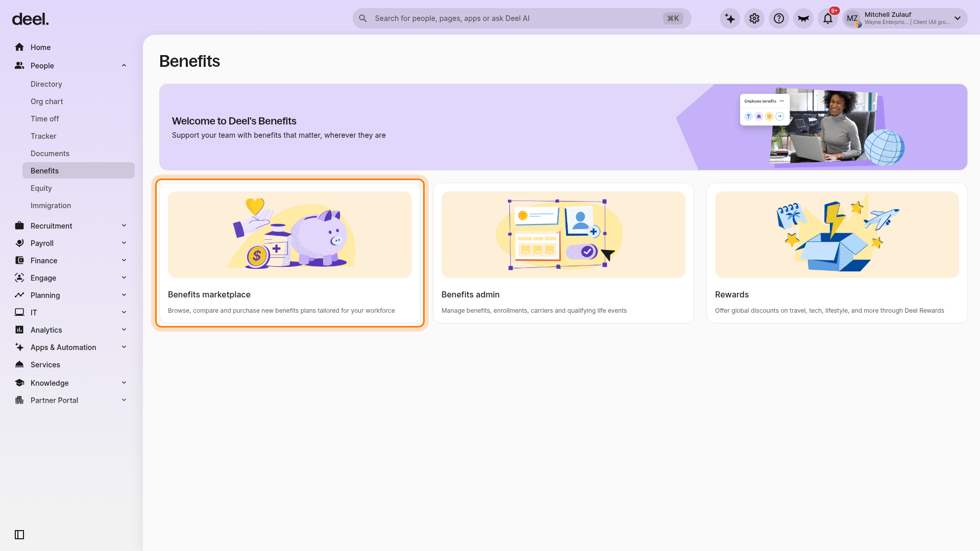Click the Benefits page heading
Viewport: 980px width, 551px height.
click(189, 61)
